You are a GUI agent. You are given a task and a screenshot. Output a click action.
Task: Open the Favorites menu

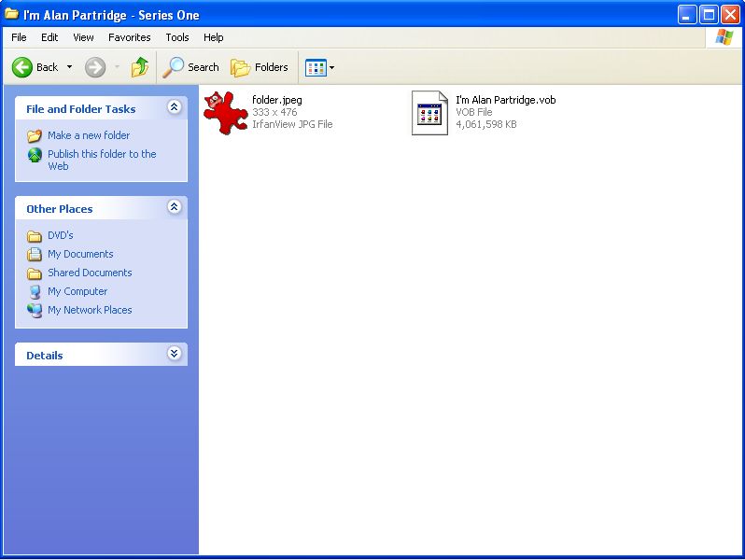(129, 37)
